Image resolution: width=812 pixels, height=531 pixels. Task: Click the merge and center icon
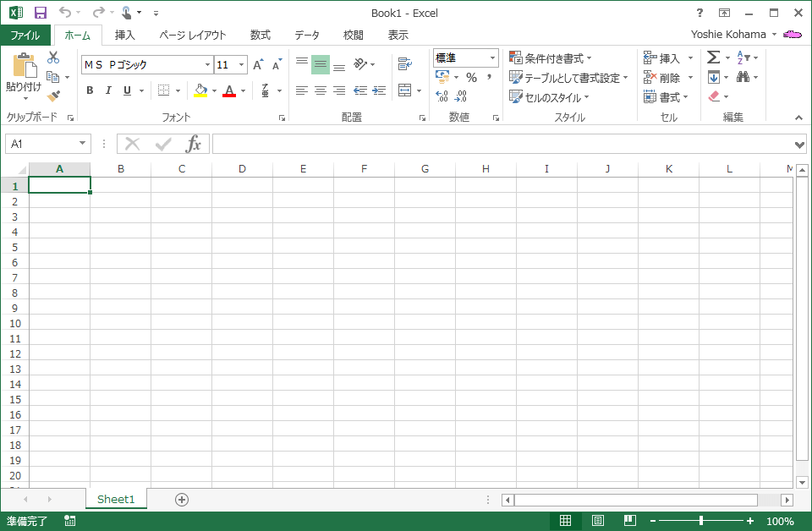point(405,90)
